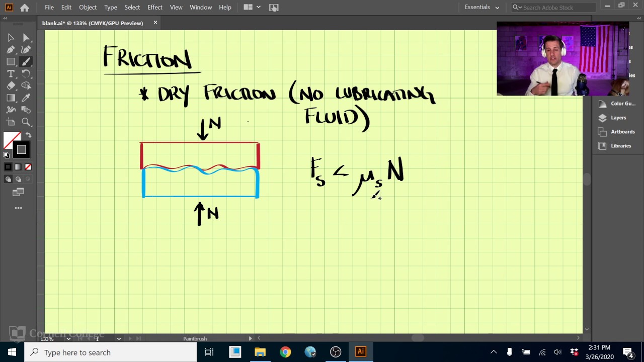Select the Type tool
Image resolution: width=644 pixels, height=362 pixels.
click(11, 74)
